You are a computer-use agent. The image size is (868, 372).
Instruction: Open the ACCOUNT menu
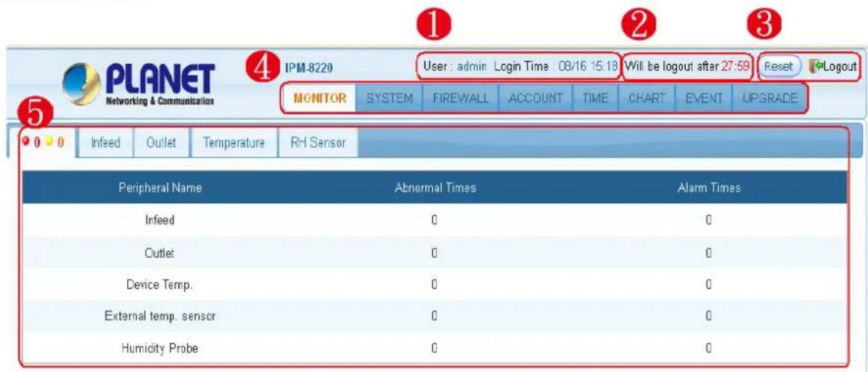536,99
